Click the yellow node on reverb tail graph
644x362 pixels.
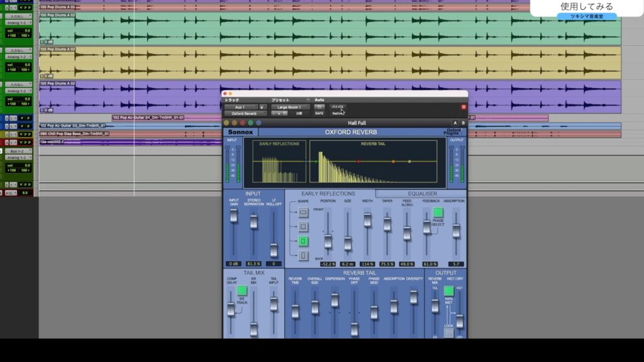point(409,162)
